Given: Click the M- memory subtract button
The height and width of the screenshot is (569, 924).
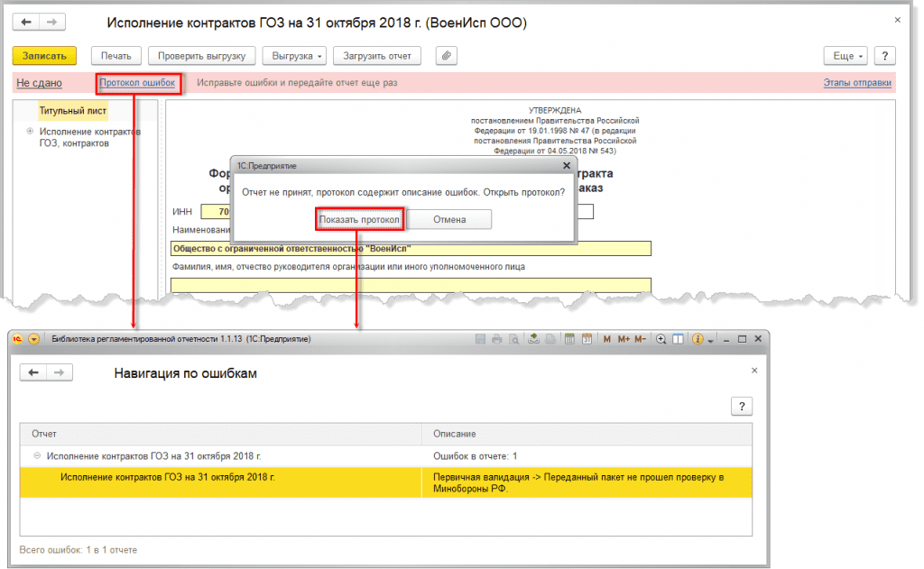Looking at the screenshot, I should point(640,339).
